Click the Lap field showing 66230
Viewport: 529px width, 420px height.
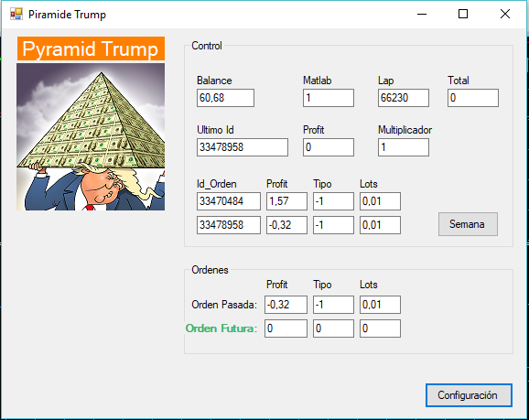pos(404,98)
